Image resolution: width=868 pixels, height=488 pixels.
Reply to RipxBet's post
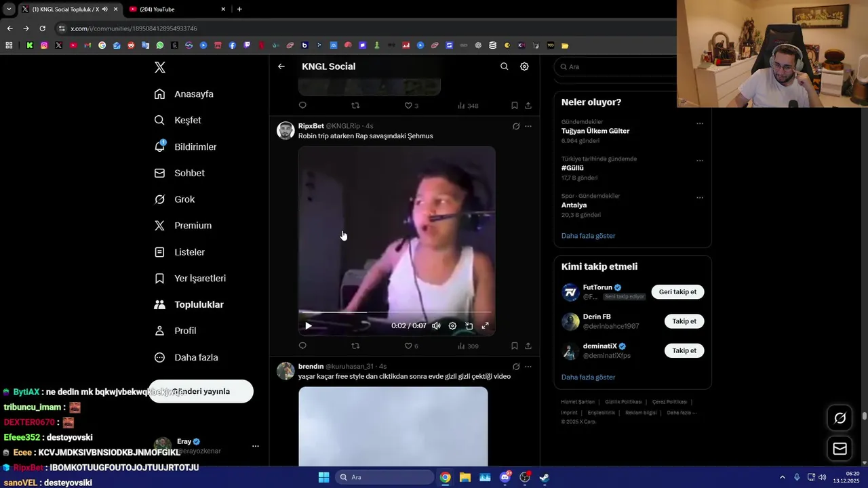coord(302,346)
